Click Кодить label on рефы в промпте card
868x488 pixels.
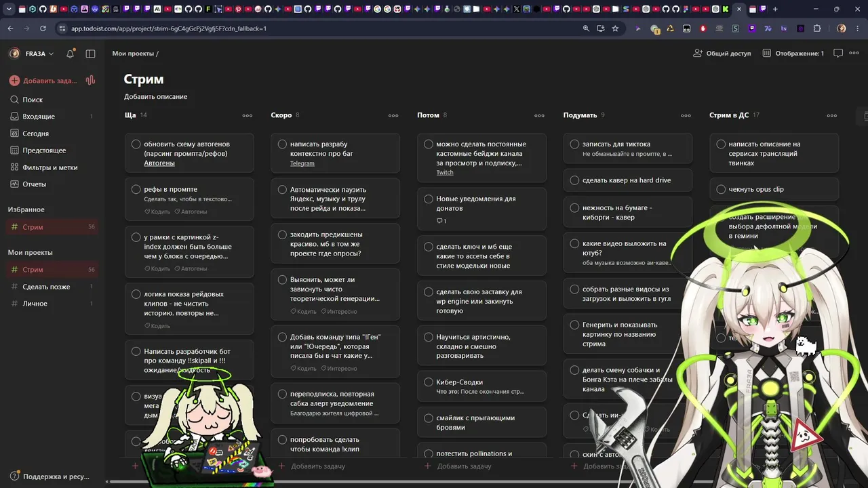click(157, 211)
